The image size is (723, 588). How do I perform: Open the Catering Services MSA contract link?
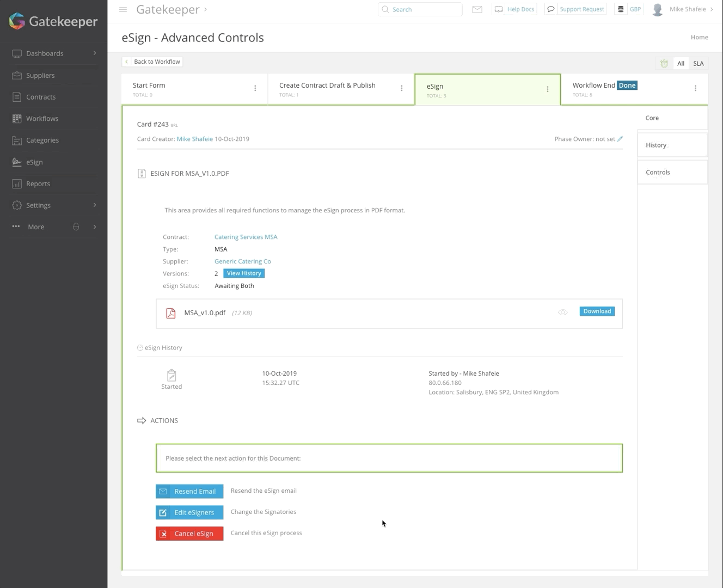[246, 237]
